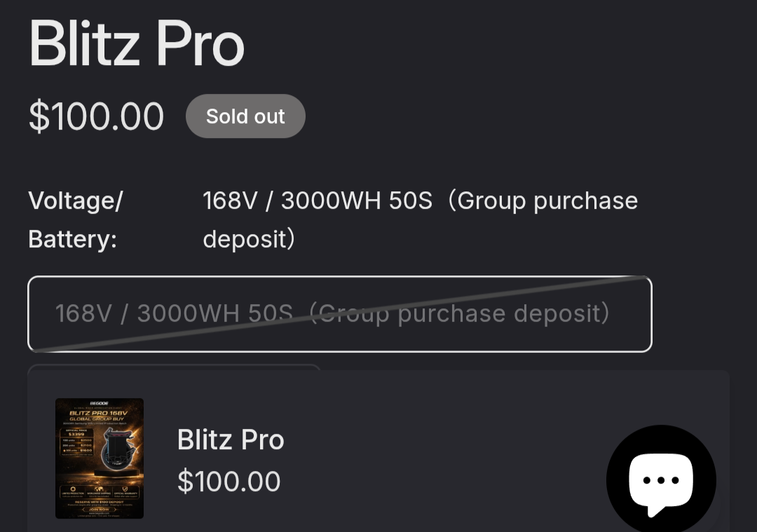Click the large Blitz Pro page heading
Screen dimensions: 757x532
(137, 44)
